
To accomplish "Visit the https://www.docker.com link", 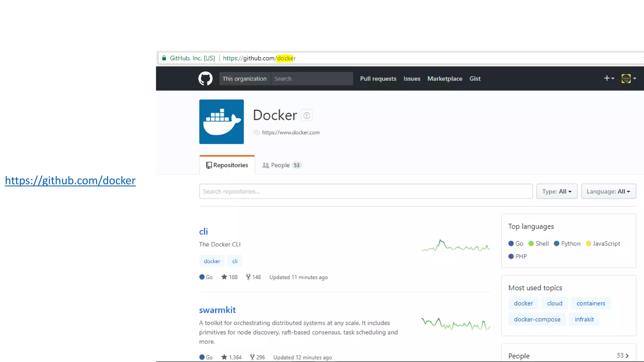I will click(291, 133).
